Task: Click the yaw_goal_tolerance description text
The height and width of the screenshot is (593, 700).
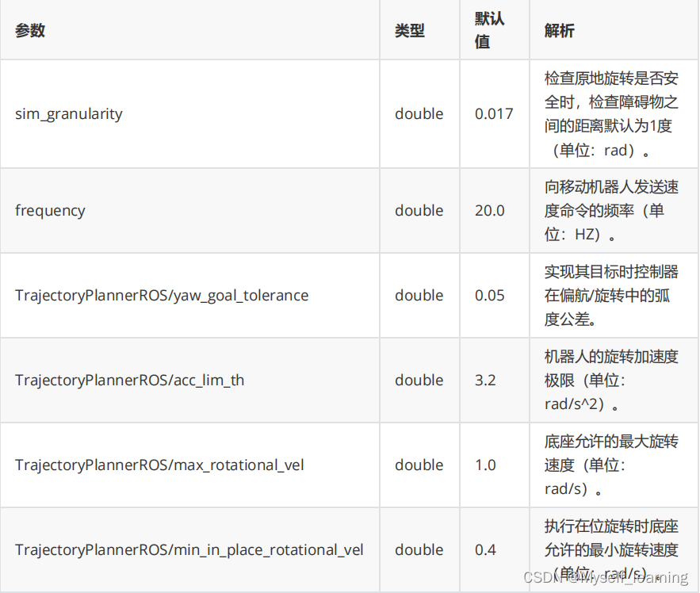Action: pos(611,295)
